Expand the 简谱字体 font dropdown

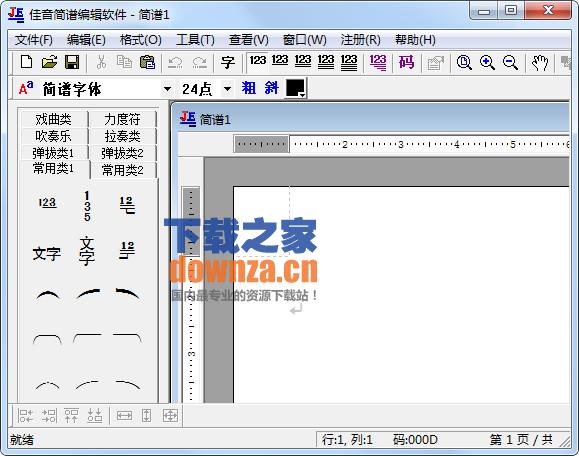pos(167,89)
